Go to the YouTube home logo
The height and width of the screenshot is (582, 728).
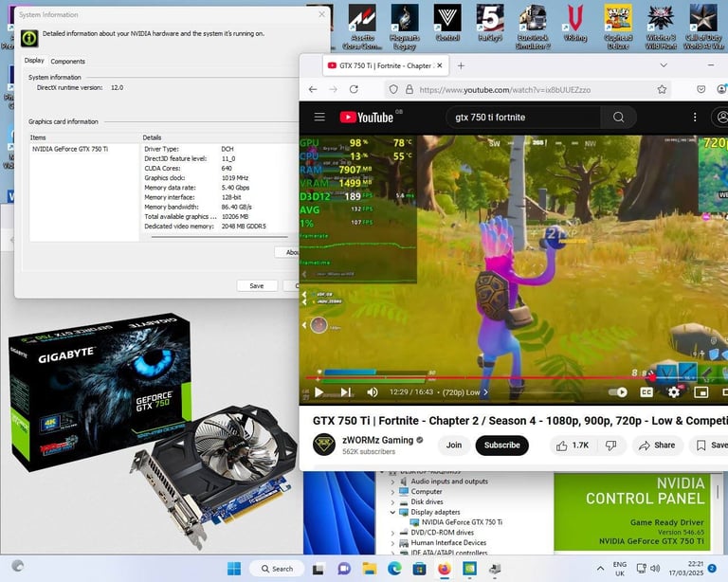366,118
